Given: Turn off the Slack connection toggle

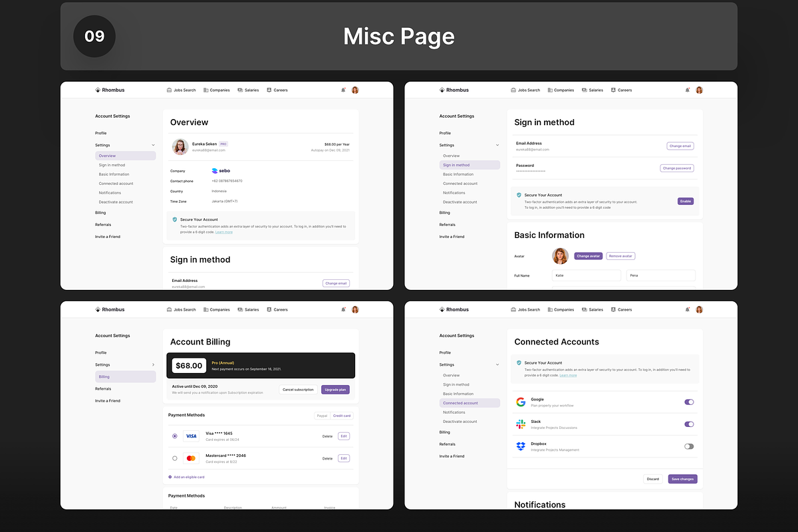Looking at the screenshot, I should tap(689, 424).
